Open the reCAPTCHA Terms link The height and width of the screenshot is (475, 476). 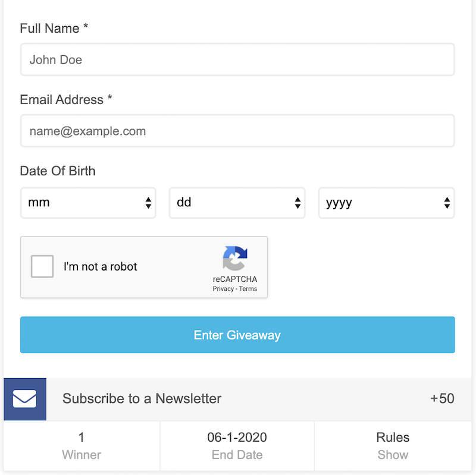coord(248,289)
